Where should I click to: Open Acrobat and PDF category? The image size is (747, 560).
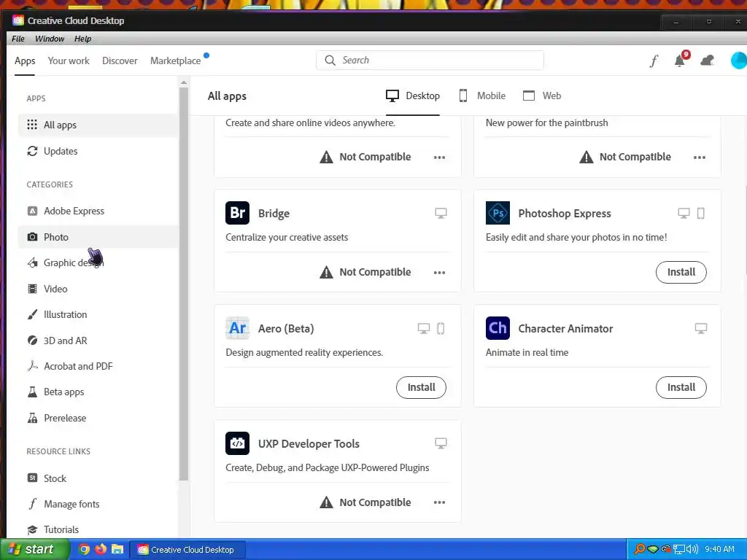(x=98, y=366)
